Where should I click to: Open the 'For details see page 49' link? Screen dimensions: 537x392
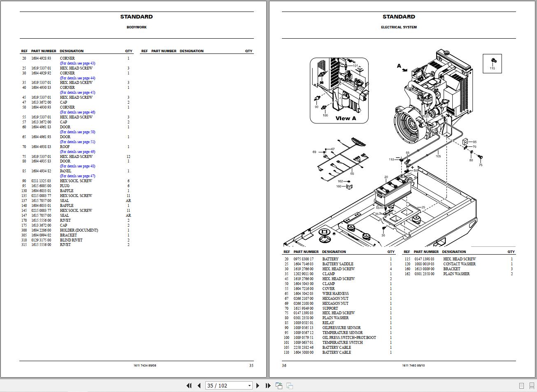pyautogui.click(x=77, y=151)
